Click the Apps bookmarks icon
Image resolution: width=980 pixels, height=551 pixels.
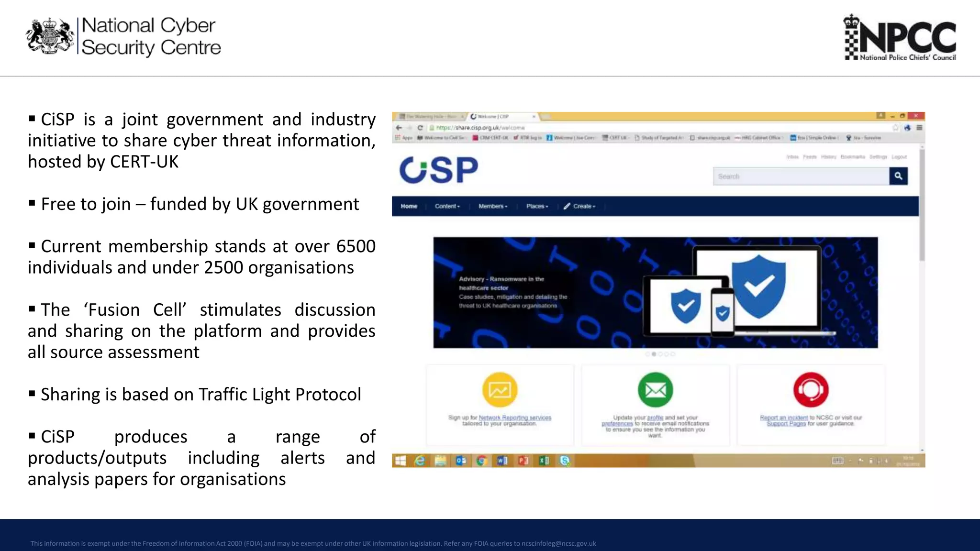[x=397, y=138]
